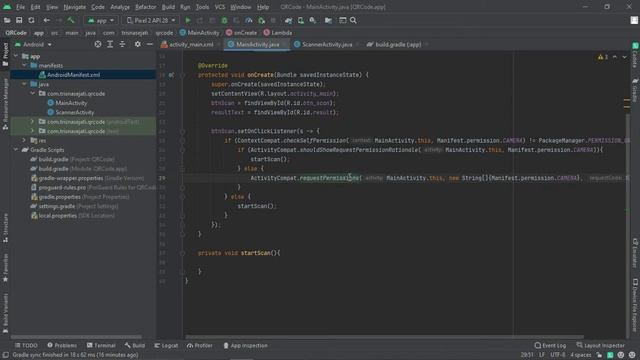Click the Save All toolbar icon
Screen dimensions: 640x360
click(19, 20)
